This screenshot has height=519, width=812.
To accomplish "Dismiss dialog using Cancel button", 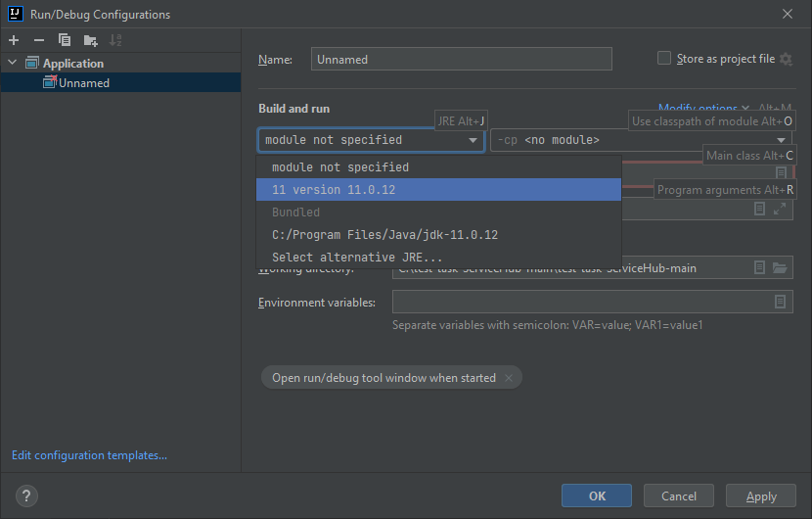I will (678, 495).
